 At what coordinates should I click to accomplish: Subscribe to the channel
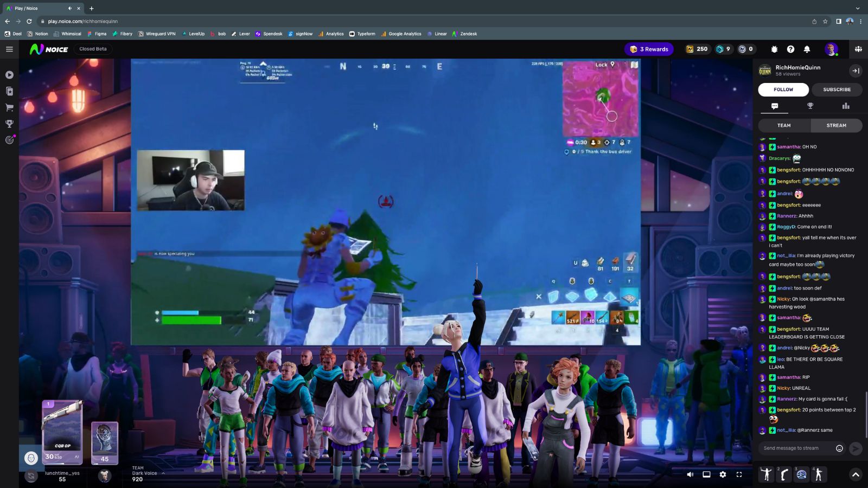837,89
